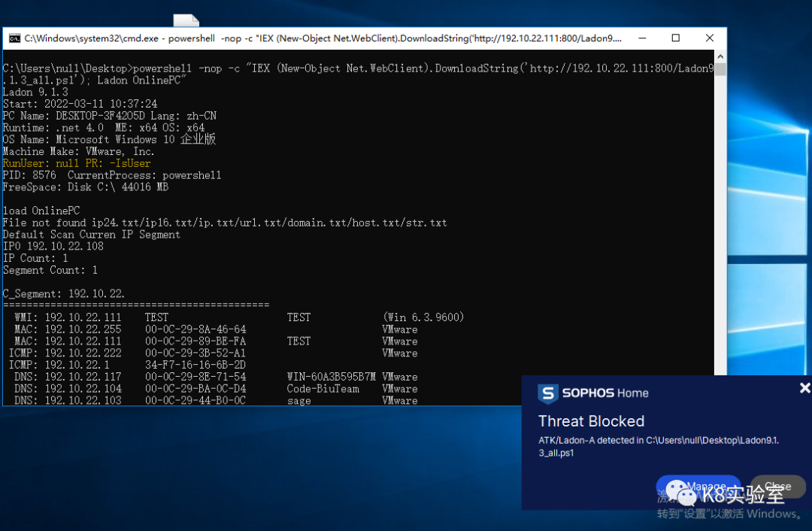Dismiss the Sophos notification with its X
The image size is (812, 531).
click(804, 387)
